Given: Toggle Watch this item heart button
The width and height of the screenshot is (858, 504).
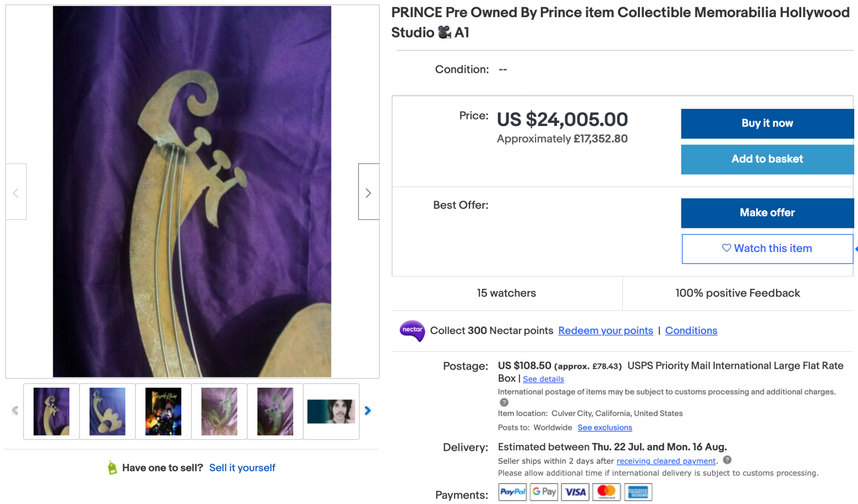Looking at the screenshot, I should [767, 249].
